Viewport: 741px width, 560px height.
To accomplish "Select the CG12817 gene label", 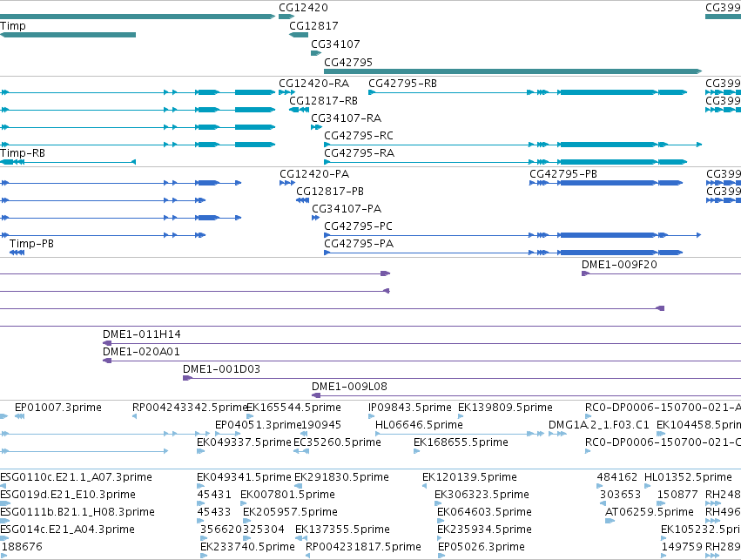I will coord(313,26).
